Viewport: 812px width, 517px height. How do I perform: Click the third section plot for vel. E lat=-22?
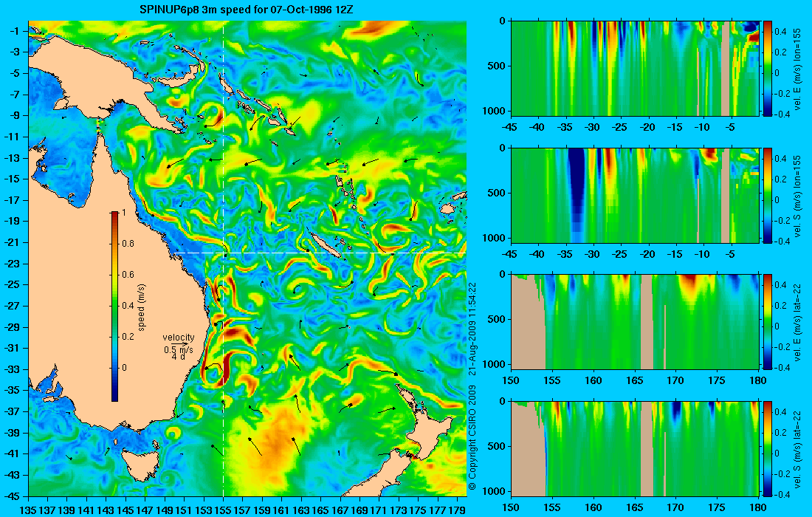tap(635, 322)
